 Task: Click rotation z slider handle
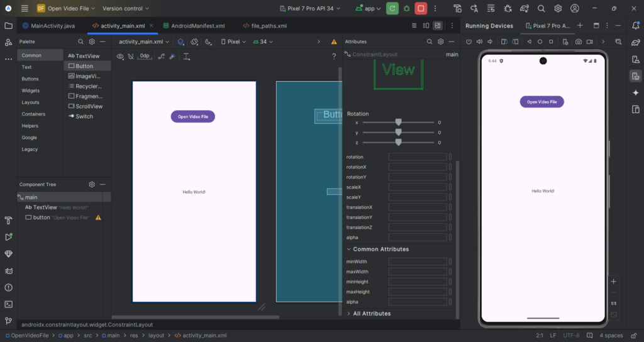tap(398, 142)
